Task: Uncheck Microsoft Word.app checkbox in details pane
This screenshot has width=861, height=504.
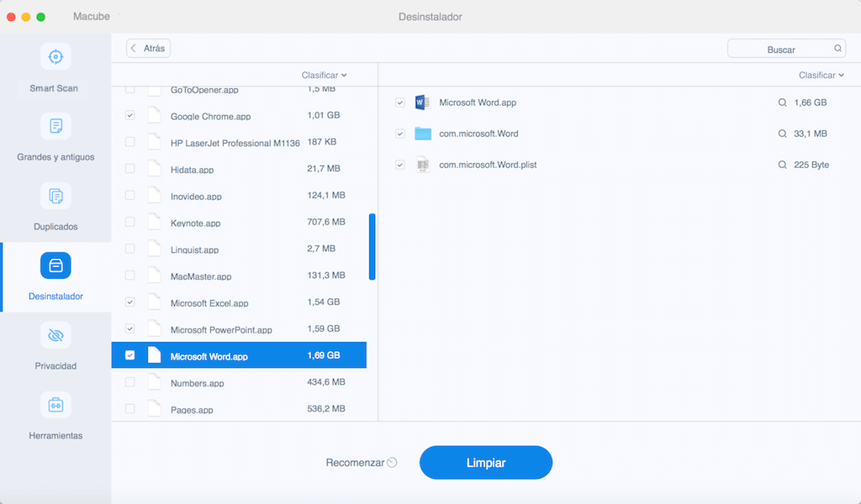Action: click(x=400, y=102)
